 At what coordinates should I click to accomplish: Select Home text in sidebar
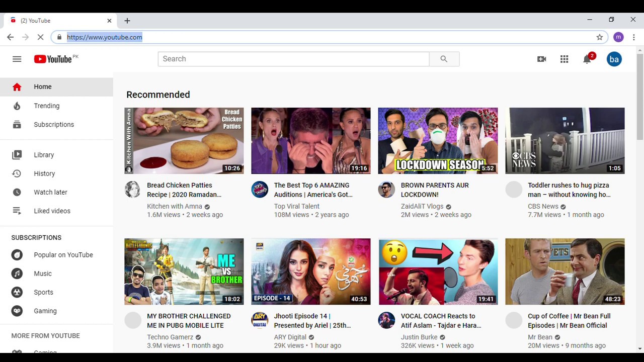[x=43, y=87]
